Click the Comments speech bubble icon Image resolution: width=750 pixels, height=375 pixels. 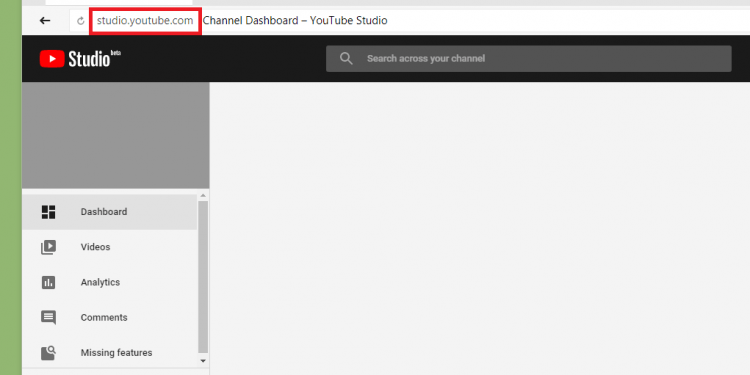pyautogui.click(x=48, y=318)
